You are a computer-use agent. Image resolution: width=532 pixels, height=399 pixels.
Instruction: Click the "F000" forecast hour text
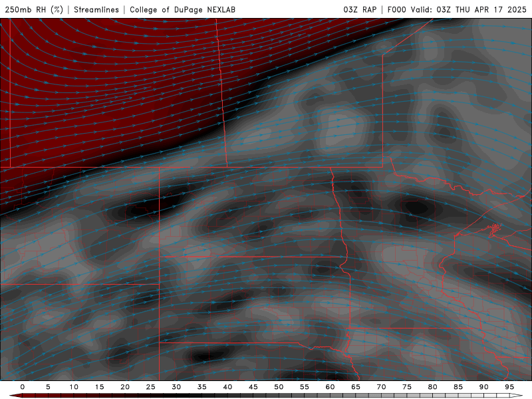(x=397, y=9)
